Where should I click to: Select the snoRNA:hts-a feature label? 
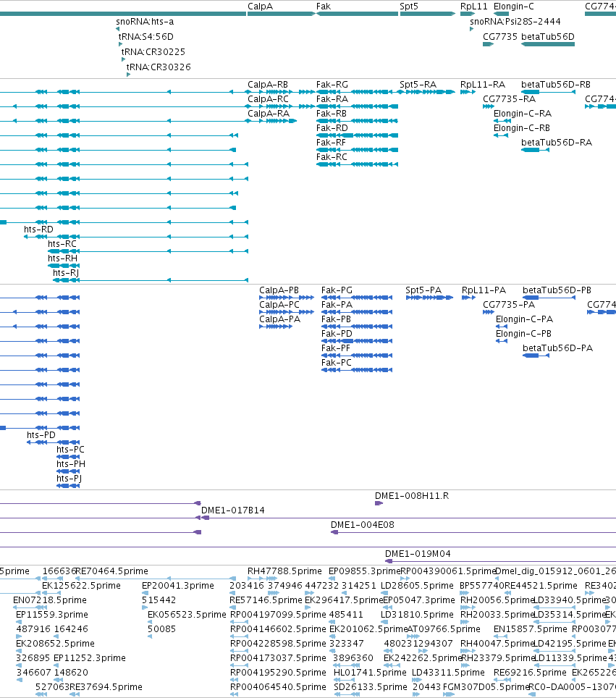(x=145, y=22)
